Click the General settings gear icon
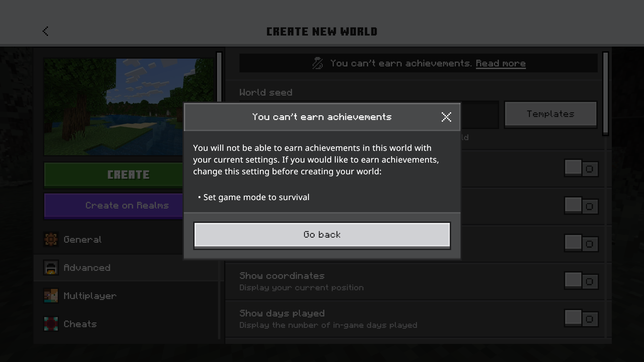 tap(51, 239)
